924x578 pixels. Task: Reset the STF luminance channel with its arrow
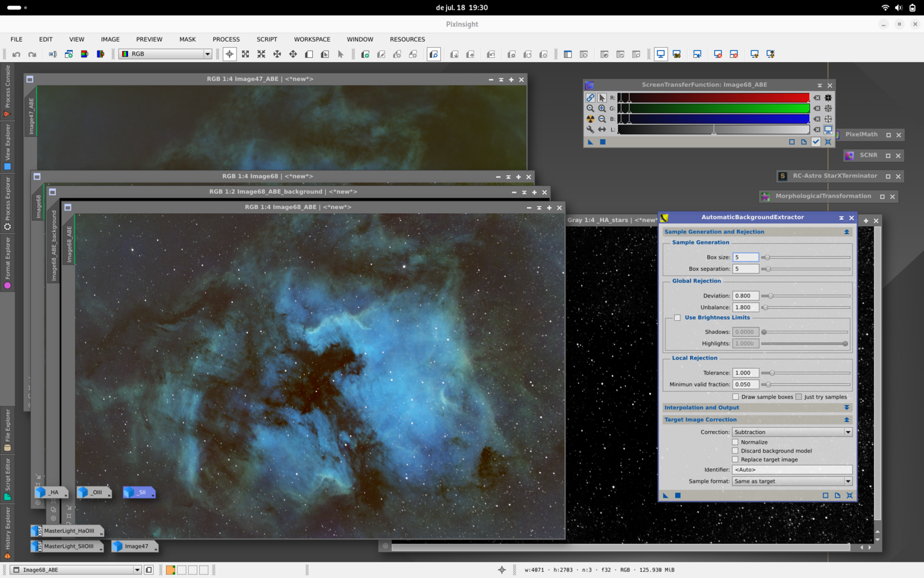point(817,129)
